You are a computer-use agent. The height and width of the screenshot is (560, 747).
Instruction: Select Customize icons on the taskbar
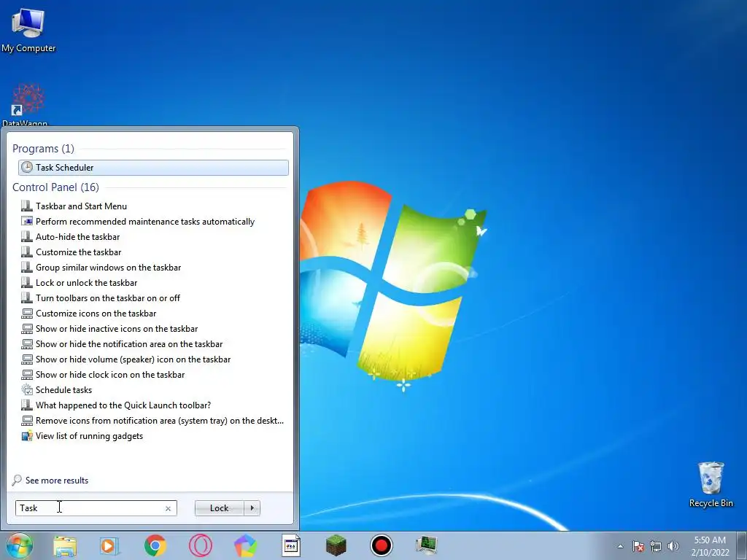click(96, 314)
